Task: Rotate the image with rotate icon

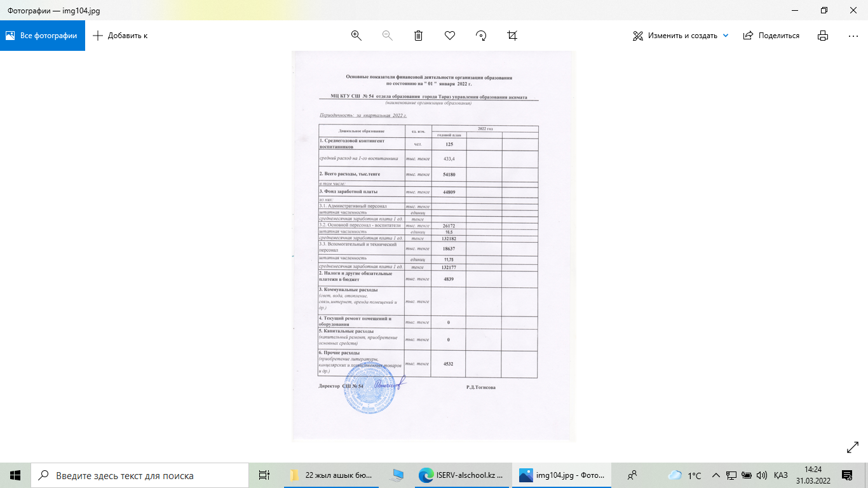Action: 481,36
